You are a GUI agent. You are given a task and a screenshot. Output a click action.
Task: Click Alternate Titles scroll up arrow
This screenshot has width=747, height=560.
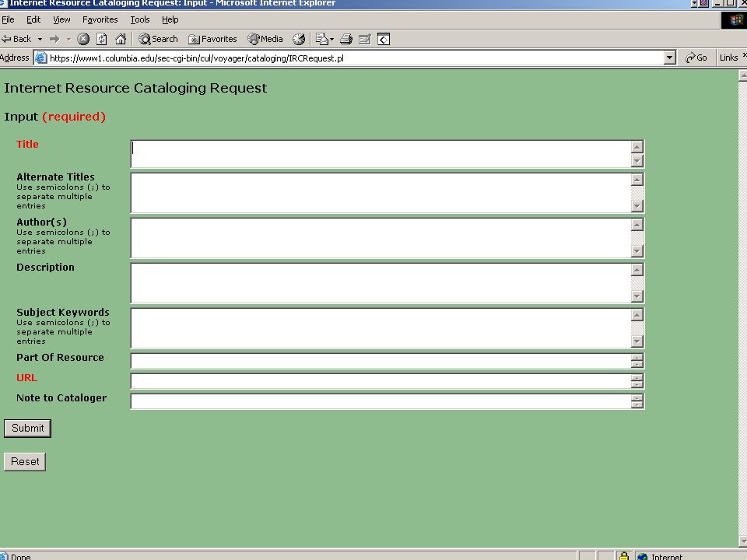637,180
